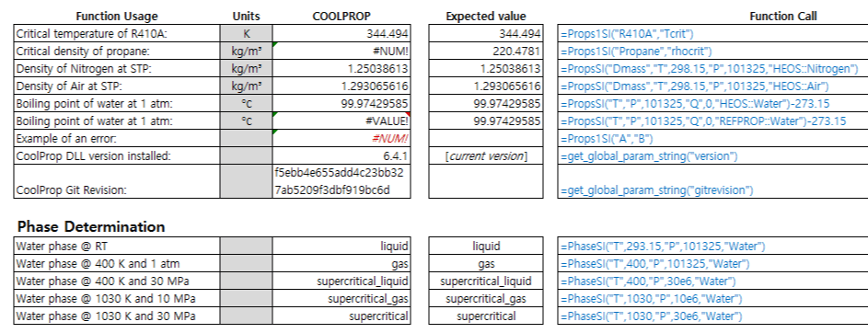868x333 pixels.
Task: Click the kg/m³ units cell for Air
Action: 247,86
